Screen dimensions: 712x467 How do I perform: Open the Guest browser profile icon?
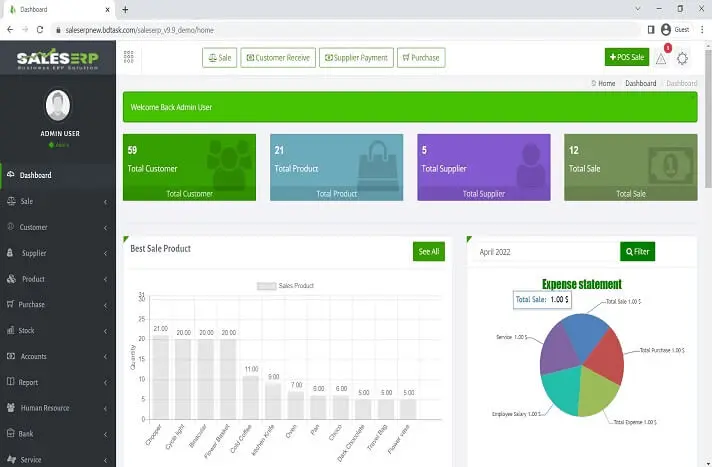[666, 30]
